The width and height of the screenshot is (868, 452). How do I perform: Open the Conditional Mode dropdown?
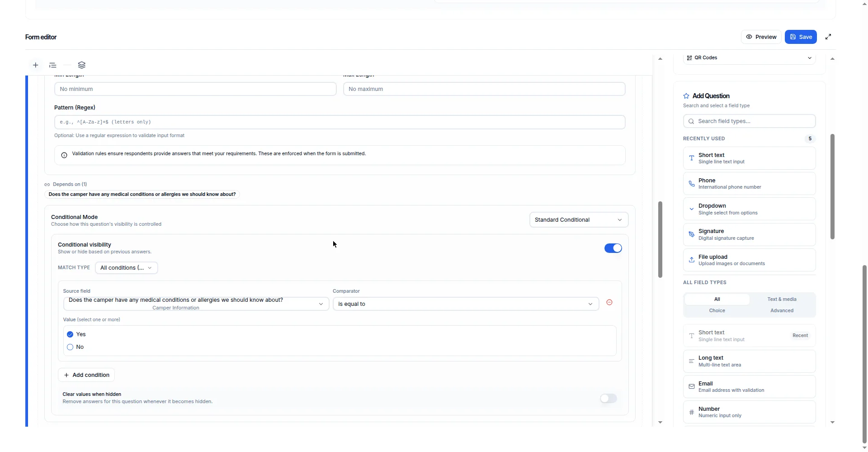(x=579, y=220)
